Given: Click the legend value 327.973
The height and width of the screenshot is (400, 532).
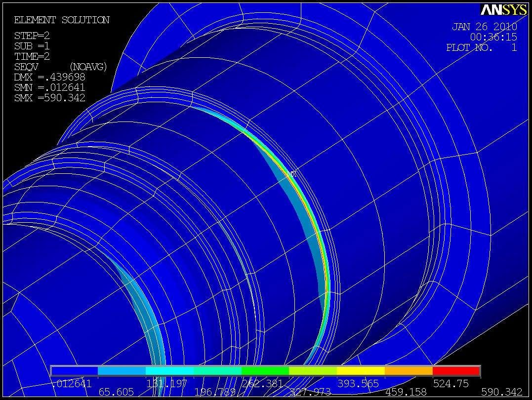Looking at the screenshot, I should tap(310, 392).
